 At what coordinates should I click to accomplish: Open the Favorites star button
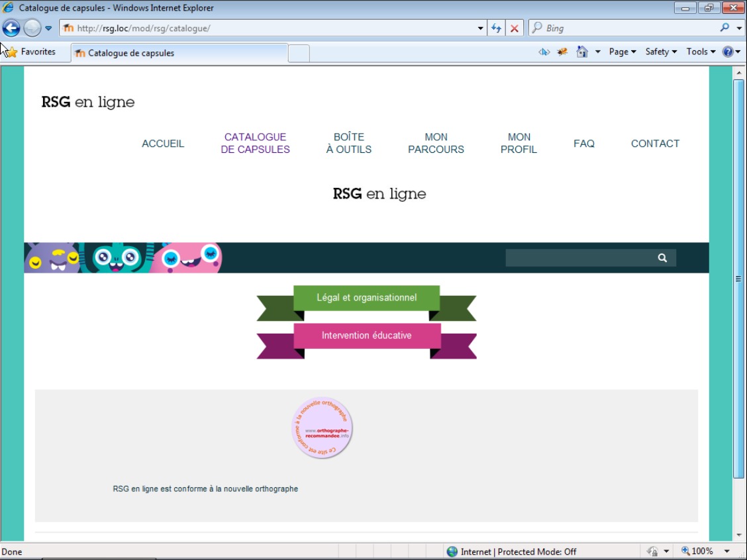point(31,52)
